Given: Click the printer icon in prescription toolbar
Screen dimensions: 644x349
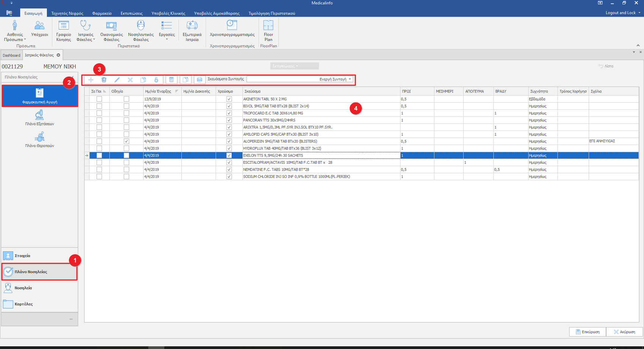Looking at the screenshot, I should 199,80.
